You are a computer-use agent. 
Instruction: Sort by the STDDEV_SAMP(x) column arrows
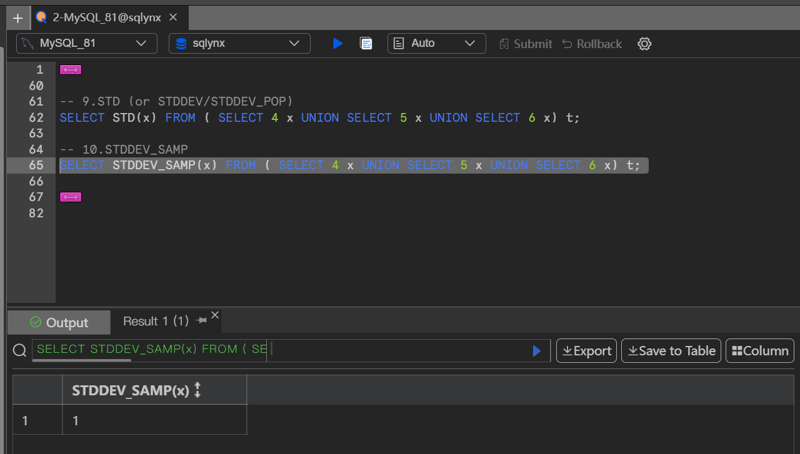click(x=197, y=390)
